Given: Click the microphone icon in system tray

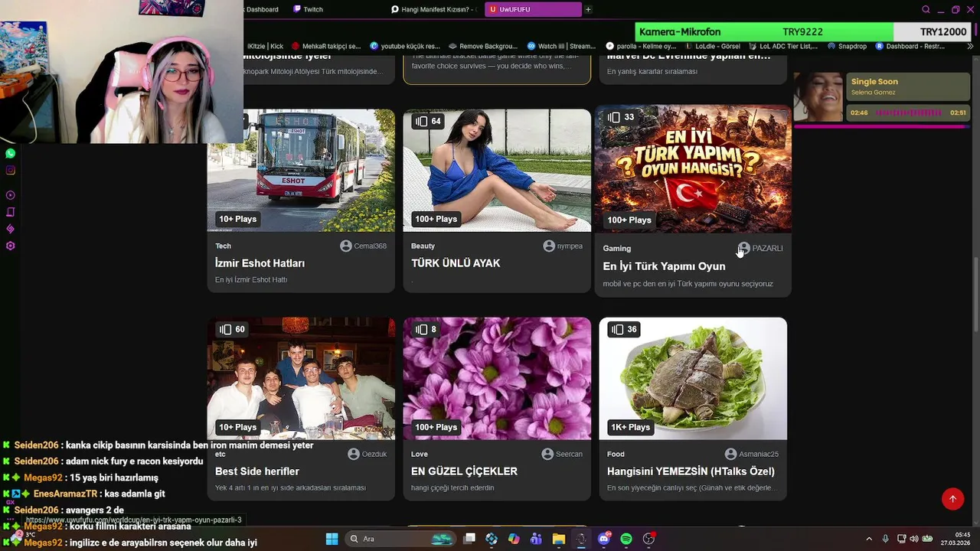Looking at the screenshot, I should (x=885, y=539).
